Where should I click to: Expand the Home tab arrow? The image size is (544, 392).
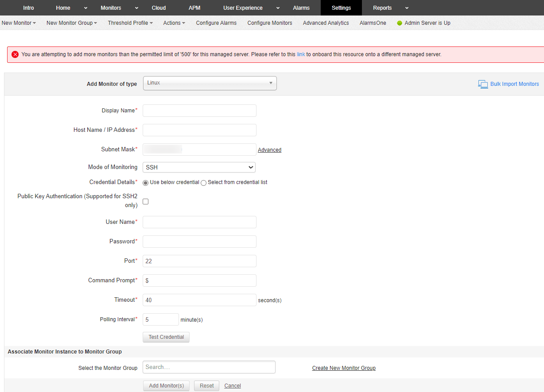(x=85, y=8)
